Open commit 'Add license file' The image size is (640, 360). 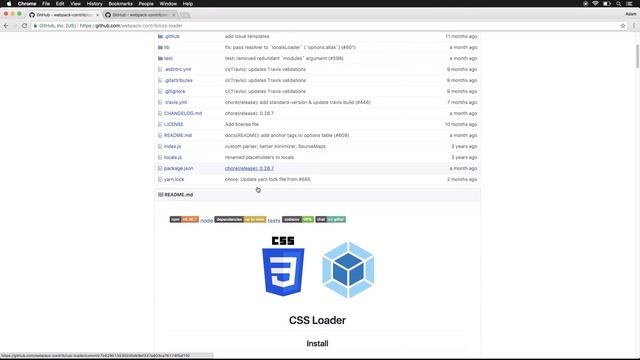pyautogui.click(x=242, y=124)
